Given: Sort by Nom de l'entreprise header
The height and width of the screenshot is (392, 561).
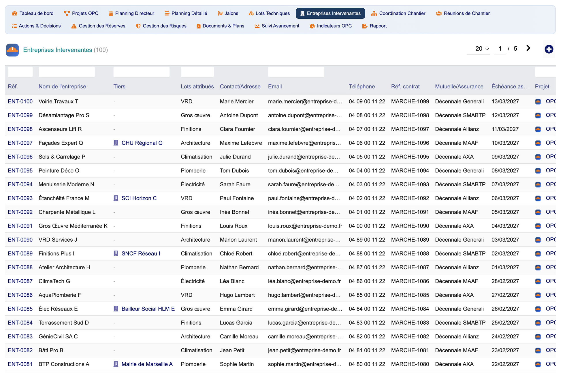Looking at the screenshot, I should pyautogui.click(x=62, y=87).
